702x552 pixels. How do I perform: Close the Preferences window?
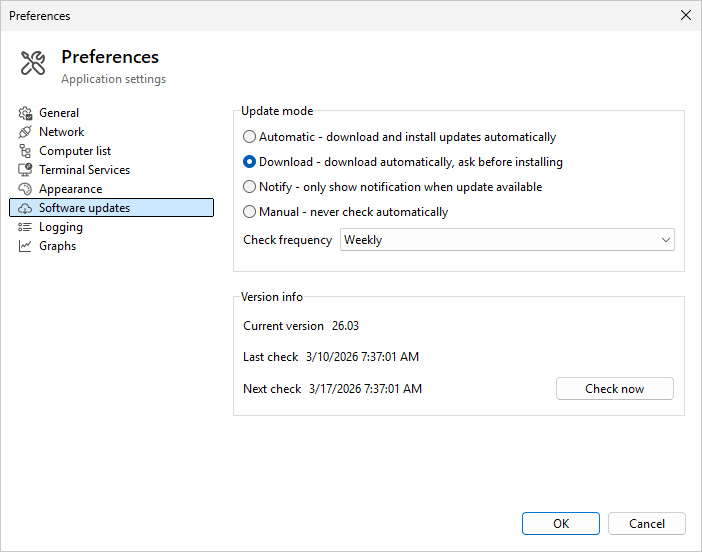pyautogui.click(x=685, y=15)
